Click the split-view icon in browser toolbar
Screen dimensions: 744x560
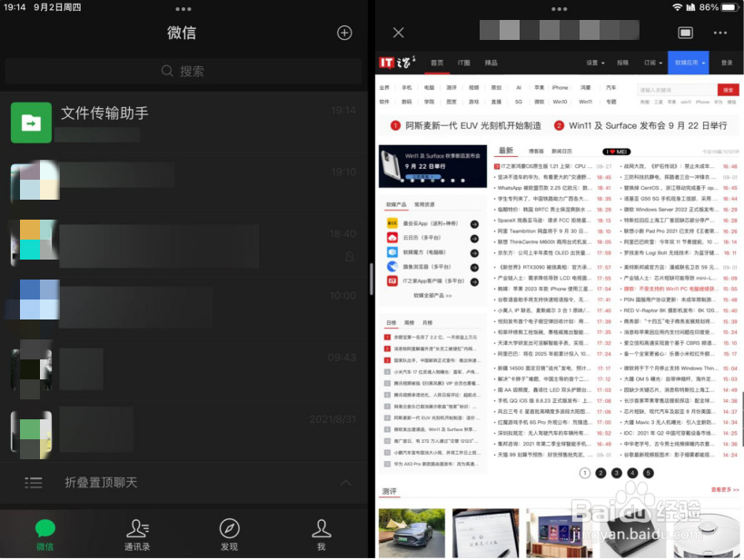tap(684, 32)
